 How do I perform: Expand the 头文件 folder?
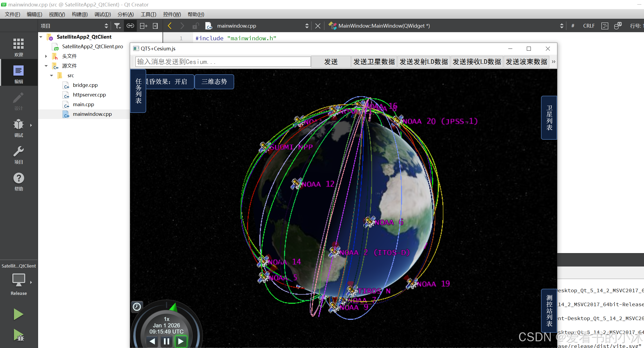click(x=46, y=56)
